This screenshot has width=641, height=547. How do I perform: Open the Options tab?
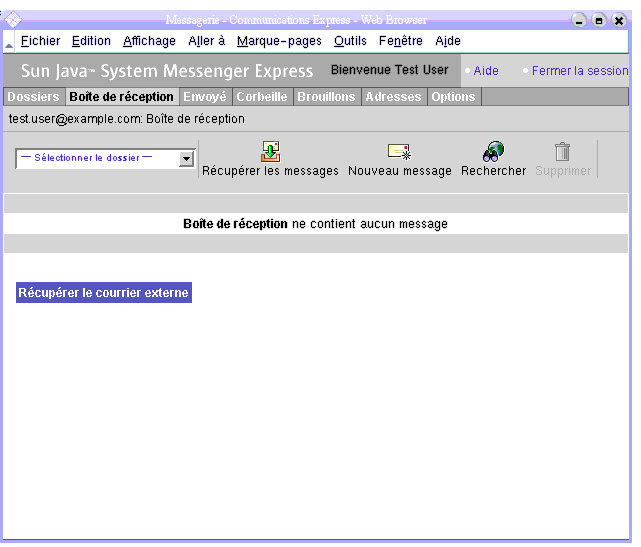(454, 97)
